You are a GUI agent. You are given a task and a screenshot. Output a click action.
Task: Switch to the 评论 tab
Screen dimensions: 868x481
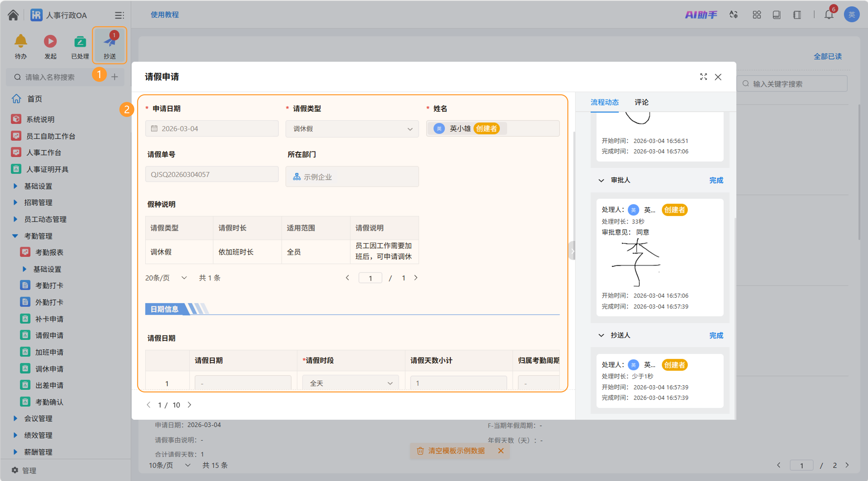click(641, 102)
